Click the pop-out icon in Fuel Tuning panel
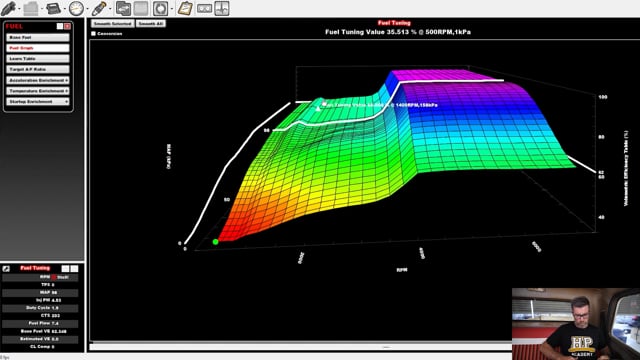This screenshot has width=640, height=360. (x=6, y=269)
